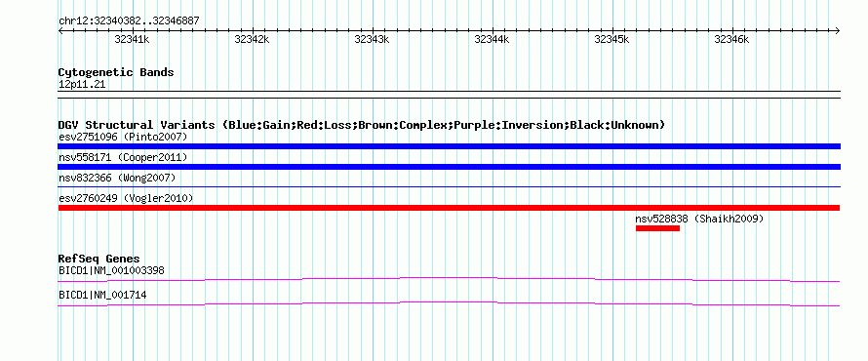Image resolution: width=868 pixels, height=361 pixels.
Task: Click the thin nsv832366 (Wong2007) blue line
Action: pyautogui.click(x=449, y=187)
